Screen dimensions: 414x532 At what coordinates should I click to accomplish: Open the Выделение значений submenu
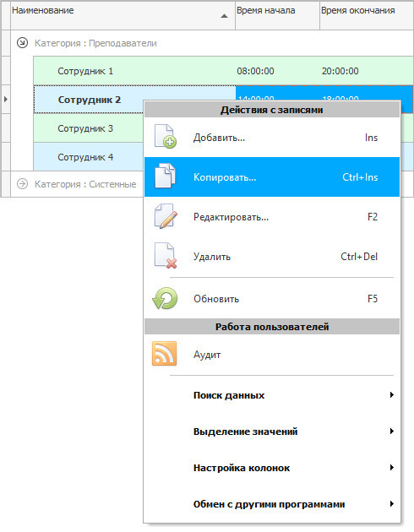pos(272,432)
